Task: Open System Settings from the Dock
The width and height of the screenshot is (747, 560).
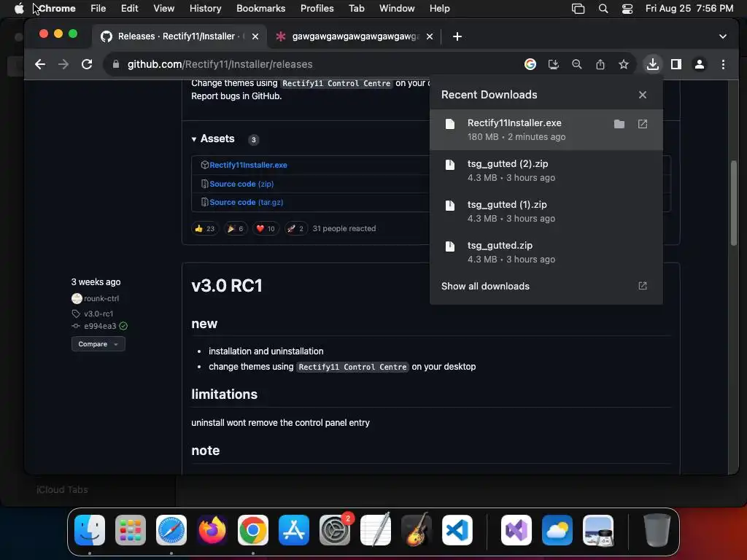Action: point(335,530)
